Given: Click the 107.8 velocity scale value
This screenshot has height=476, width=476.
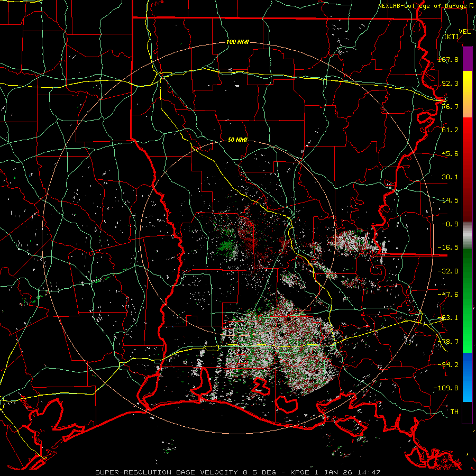Looking at the screenshot, I should [448, 59].
